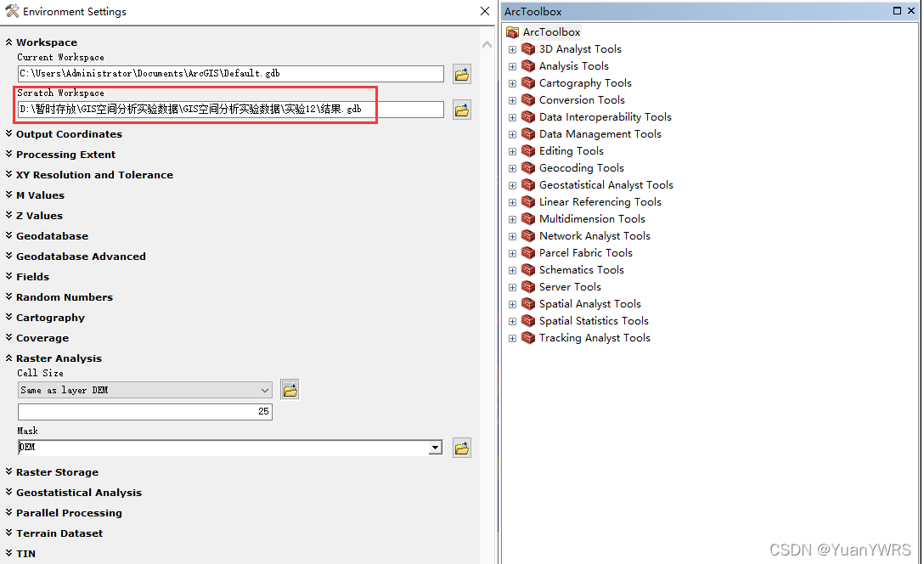Expand Tracking Analyst Tools plus box

(513, 339)
